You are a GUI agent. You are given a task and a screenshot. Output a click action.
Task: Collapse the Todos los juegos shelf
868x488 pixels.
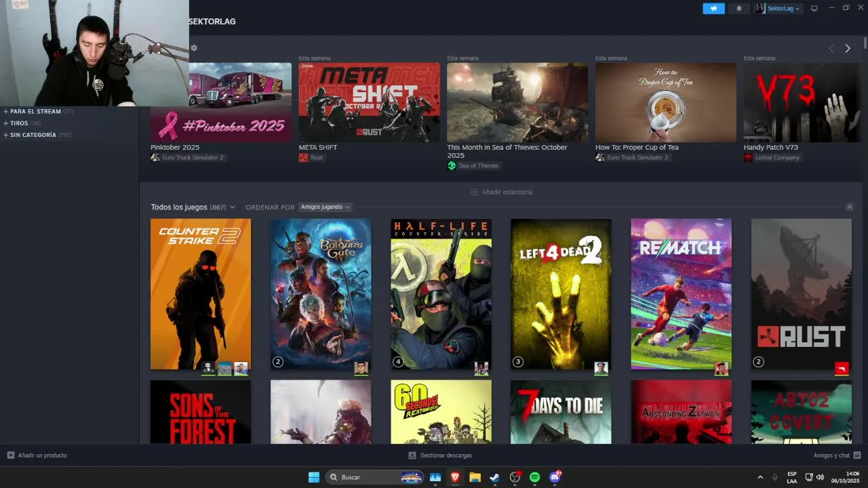850,207
